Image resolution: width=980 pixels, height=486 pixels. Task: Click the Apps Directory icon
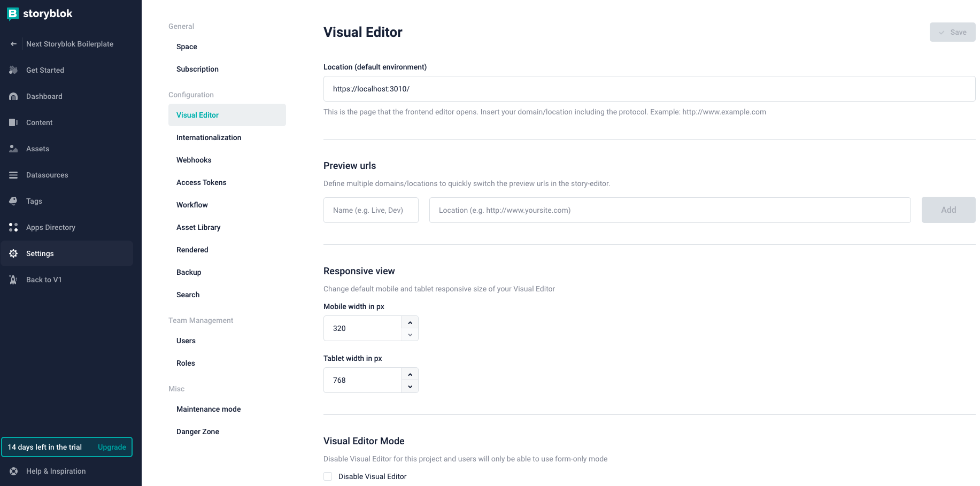coord(13,227)
